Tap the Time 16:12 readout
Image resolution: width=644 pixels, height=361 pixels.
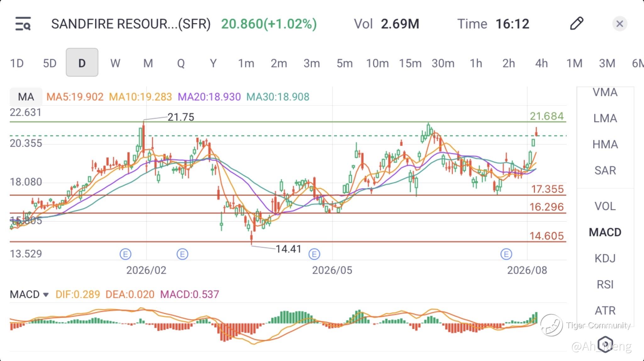pos(493,24)
